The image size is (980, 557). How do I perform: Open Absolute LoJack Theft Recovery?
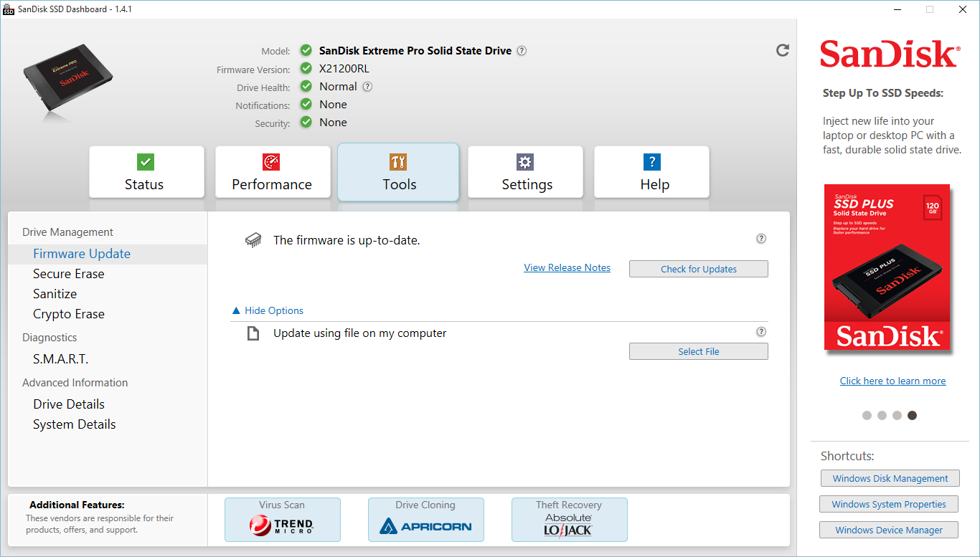(570, 520)
